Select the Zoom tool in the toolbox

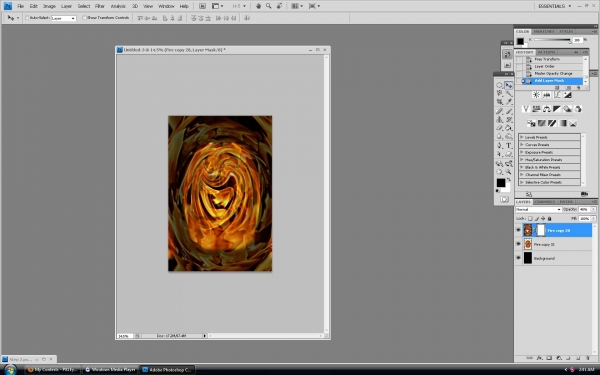pyautogui.click(x=509, y=172)
